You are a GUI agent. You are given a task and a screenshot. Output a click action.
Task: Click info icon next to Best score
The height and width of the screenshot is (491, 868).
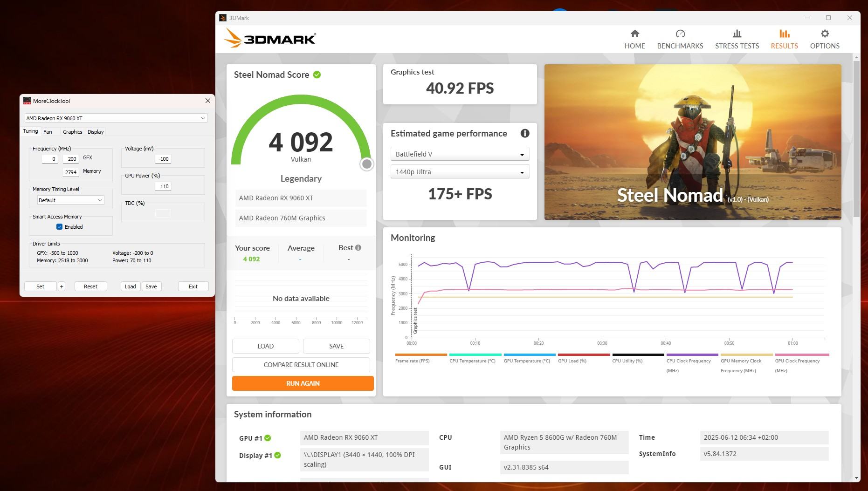(x=358, y=248)
